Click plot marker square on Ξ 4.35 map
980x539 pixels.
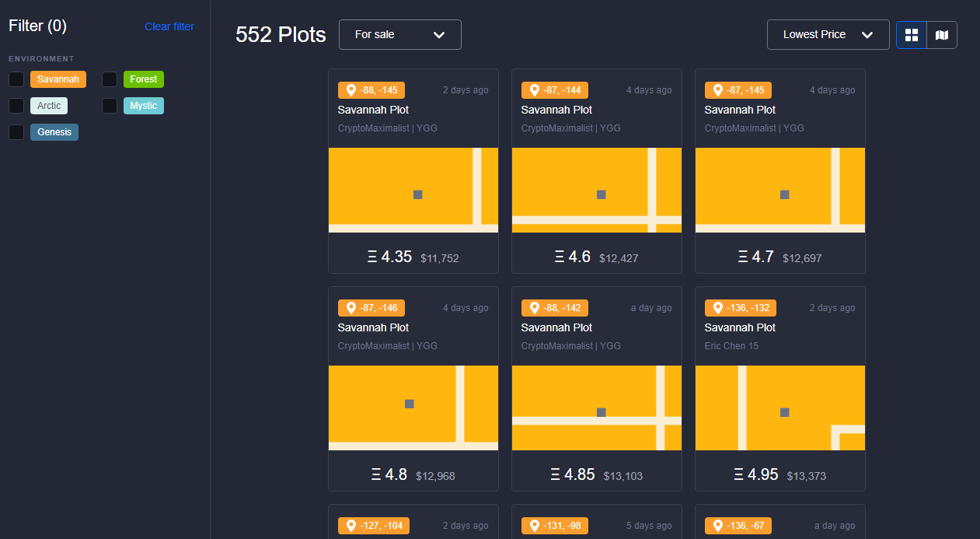click(417, 194)
